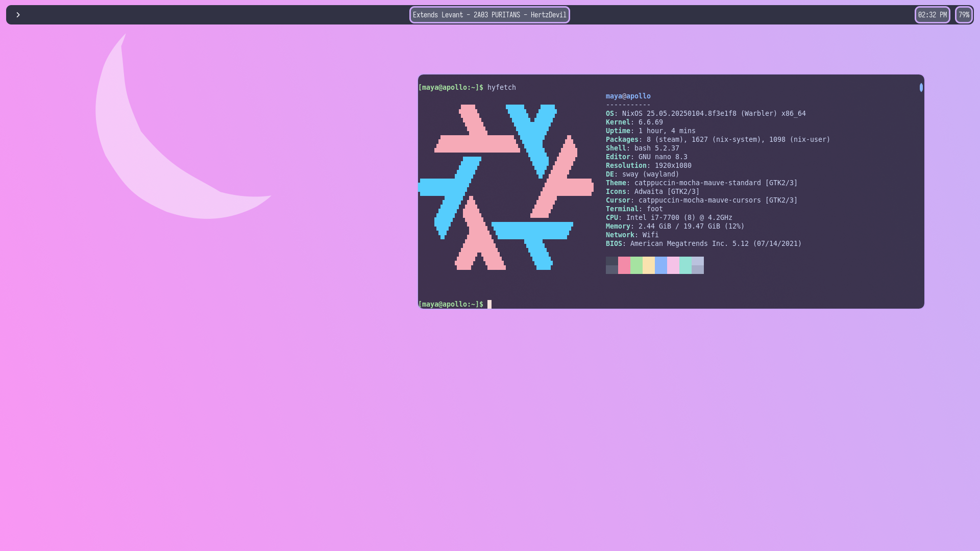Click the yellow color block in the palette
The width and height of the screenshot is (980, 551).
coord(648,265)
